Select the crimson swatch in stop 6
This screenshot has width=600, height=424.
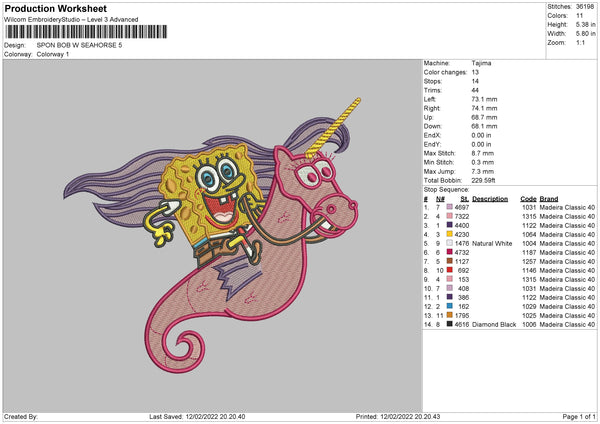449,252
